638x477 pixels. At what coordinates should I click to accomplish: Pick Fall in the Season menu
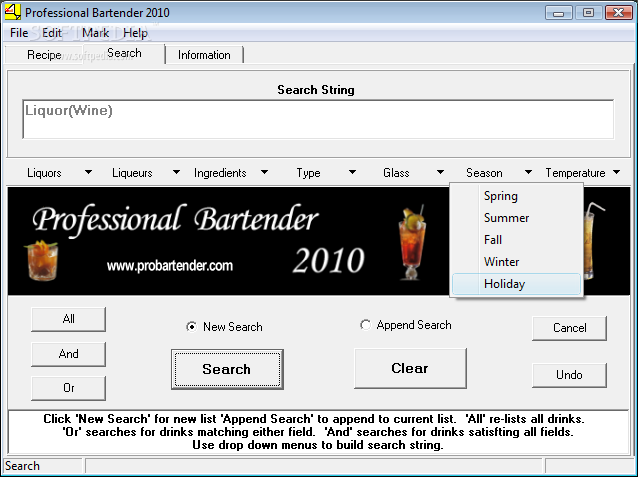pos(516,240)
